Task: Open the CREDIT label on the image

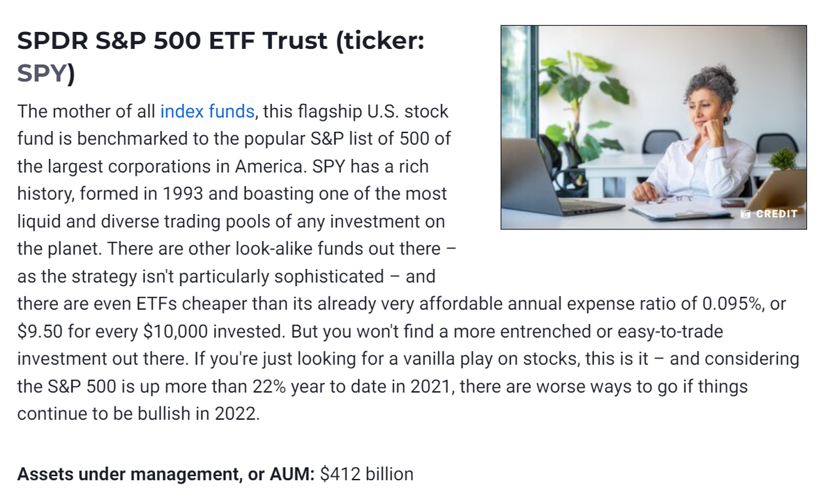Action: pos(776,214)
